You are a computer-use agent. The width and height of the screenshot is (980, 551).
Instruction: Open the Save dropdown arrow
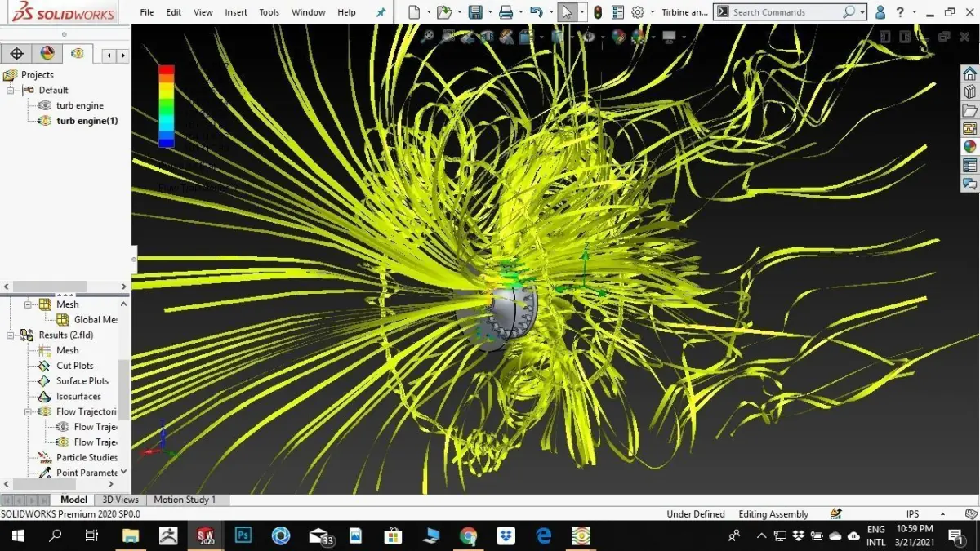click(x=488, y=12)
